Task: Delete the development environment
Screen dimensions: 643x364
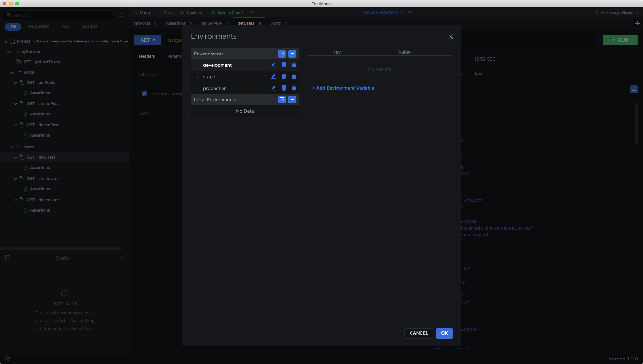Action: coord(294,65)
